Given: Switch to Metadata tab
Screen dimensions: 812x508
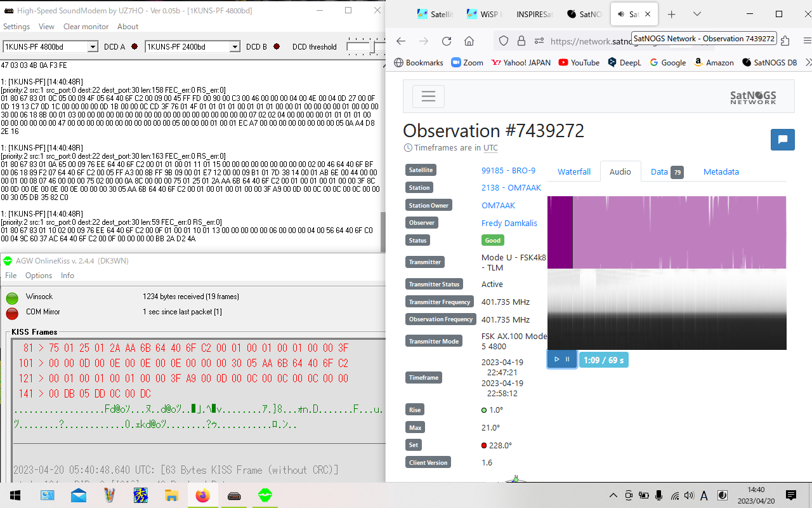Looking at the screenshot, I should coord(721,171).
